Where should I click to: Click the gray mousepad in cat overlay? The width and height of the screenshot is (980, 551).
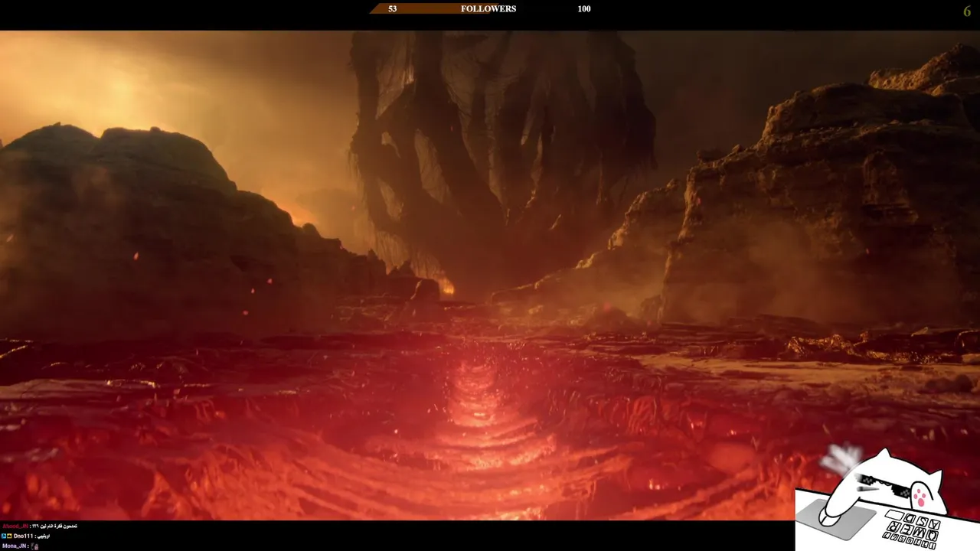[x=836, y=519]
